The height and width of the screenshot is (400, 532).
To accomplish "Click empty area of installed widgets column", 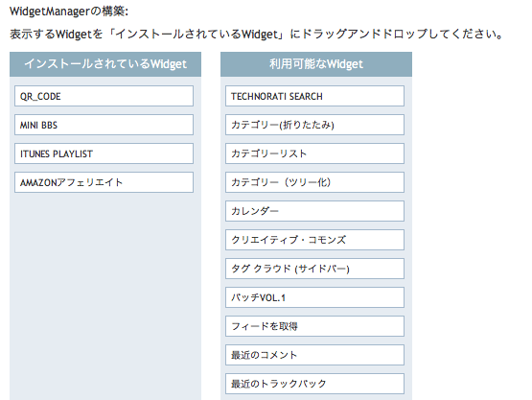I will tap(105, 295).
